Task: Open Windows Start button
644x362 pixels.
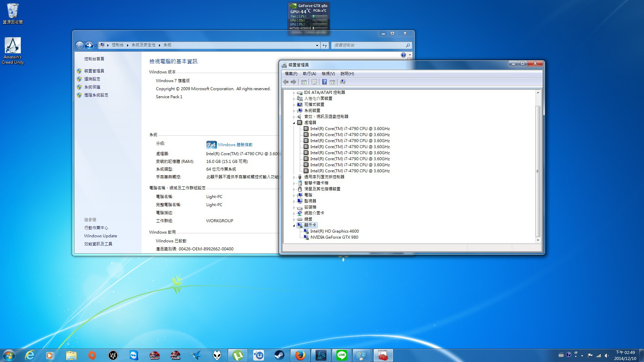Action: (x=9, y=355)
